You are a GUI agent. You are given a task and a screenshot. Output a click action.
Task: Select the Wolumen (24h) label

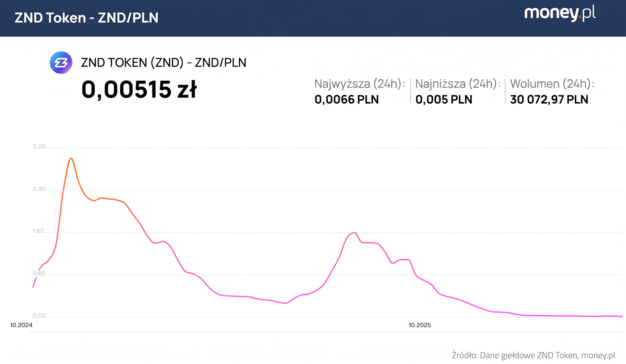[552, 84]
